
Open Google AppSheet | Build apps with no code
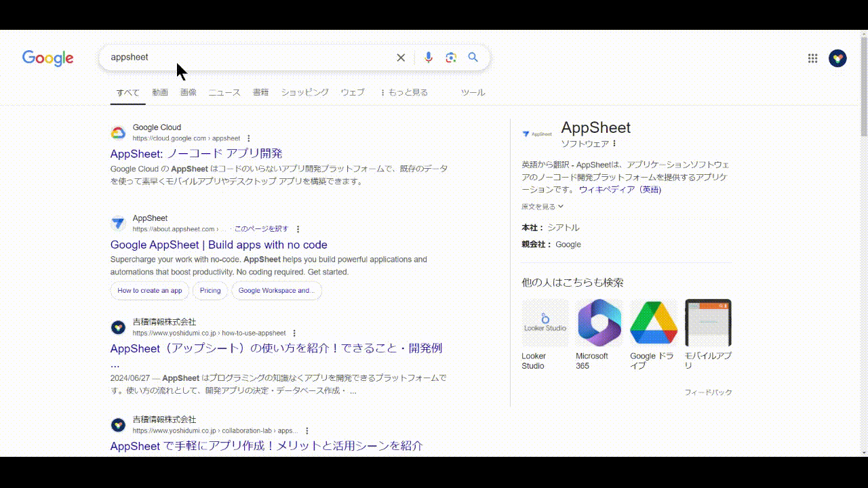point(219,245)
